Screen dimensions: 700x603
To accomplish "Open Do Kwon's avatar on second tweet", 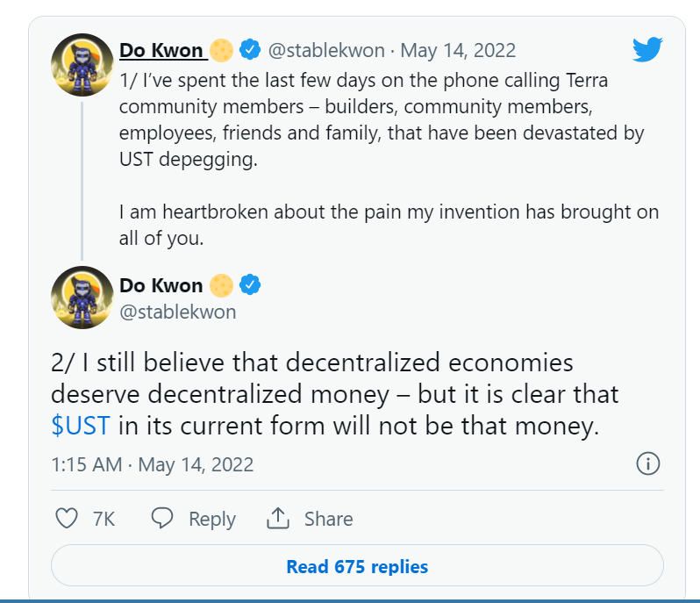I will pos(82,298).
